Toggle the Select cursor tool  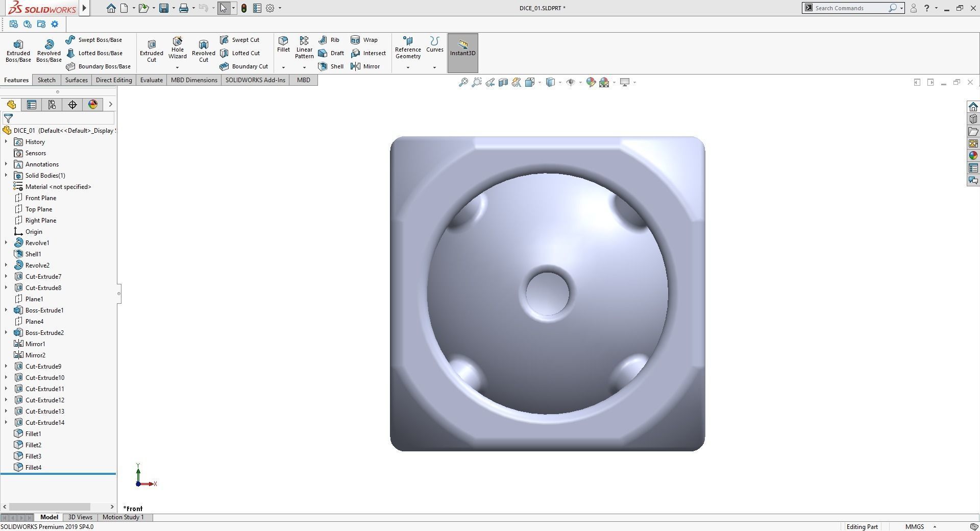224,8
